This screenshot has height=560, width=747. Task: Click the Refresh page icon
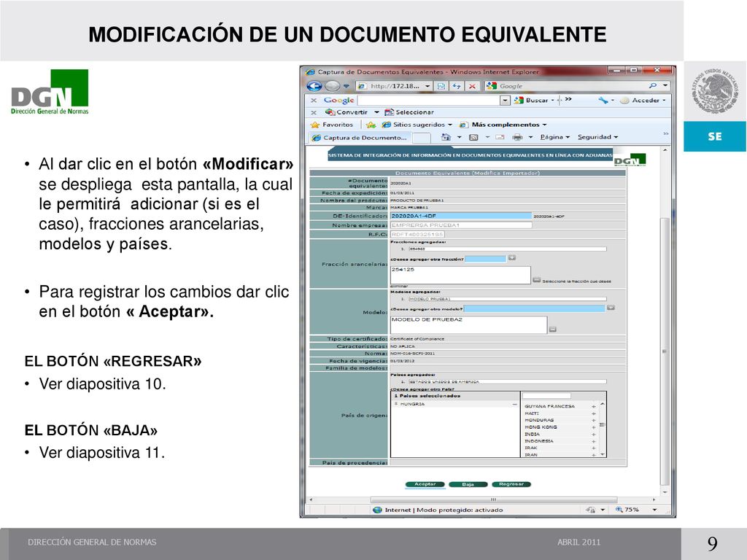[457, 86]
